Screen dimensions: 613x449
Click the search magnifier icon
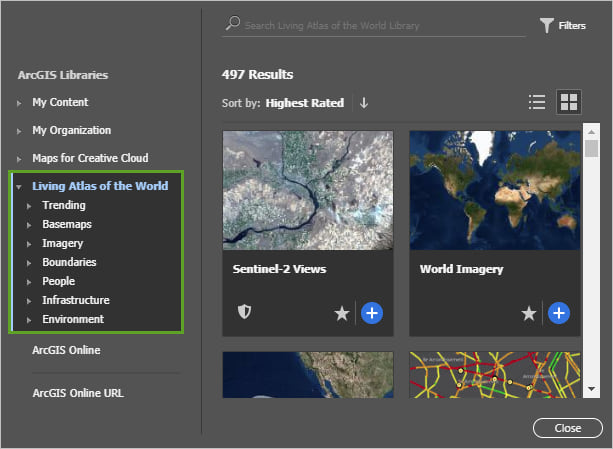pyautogui.click(x=233, y=24)
